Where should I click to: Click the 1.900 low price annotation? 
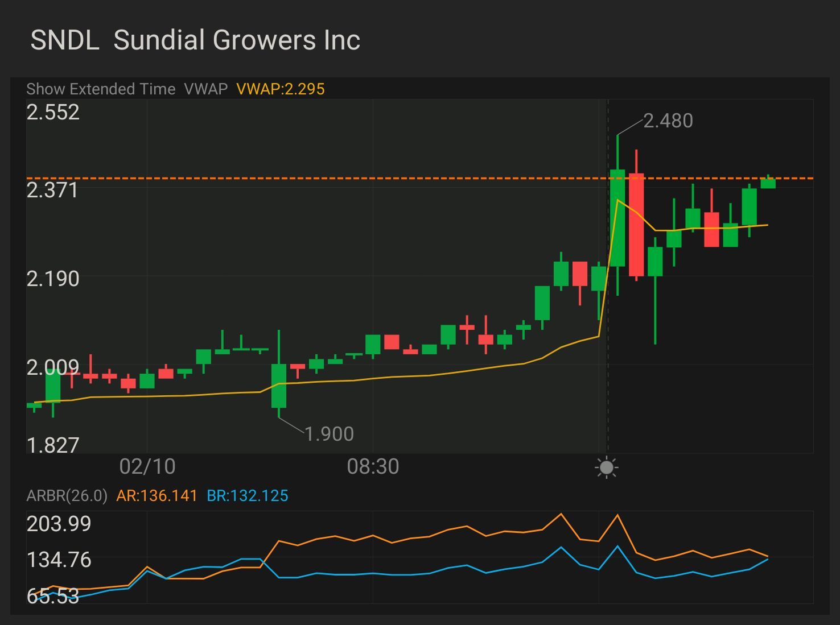pos(329,434)
